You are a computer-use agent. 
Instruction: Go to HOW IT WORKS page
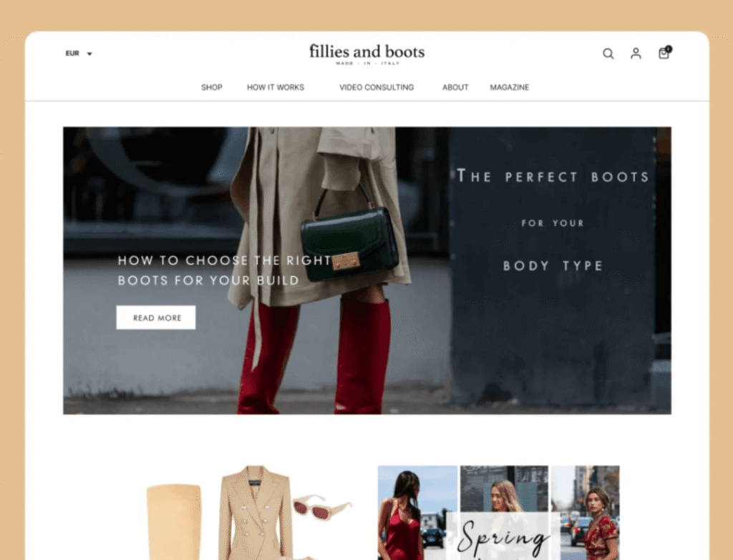(x=276, y=87)
